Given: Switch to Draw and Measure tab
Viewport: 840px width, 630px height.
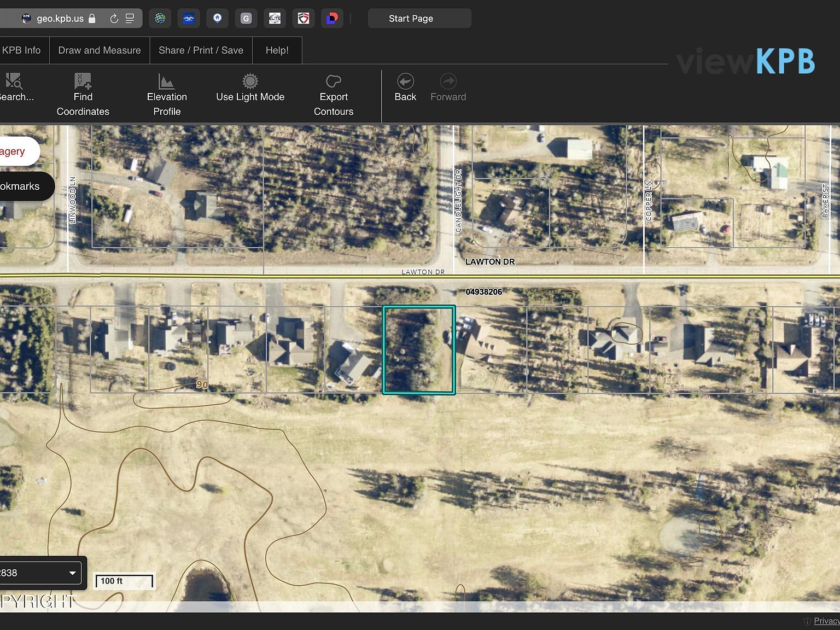Looking at the screenshot, I should 100,50.
